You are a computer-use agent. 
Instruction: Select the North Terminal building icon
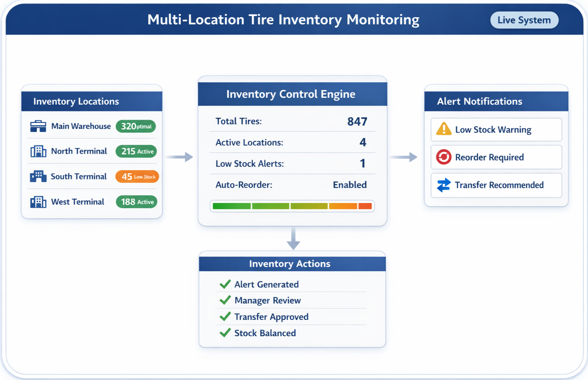pyautogui.click(x=38, y=151)
